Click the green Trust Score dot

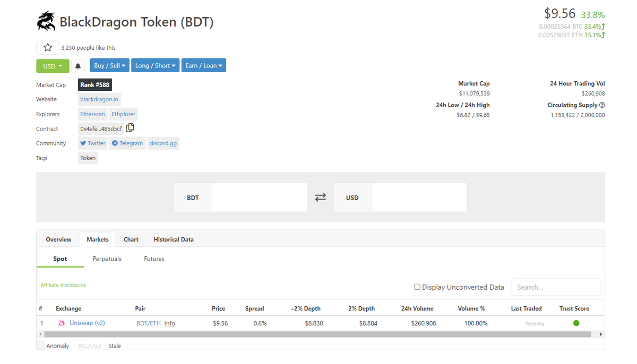pos(576,323)
